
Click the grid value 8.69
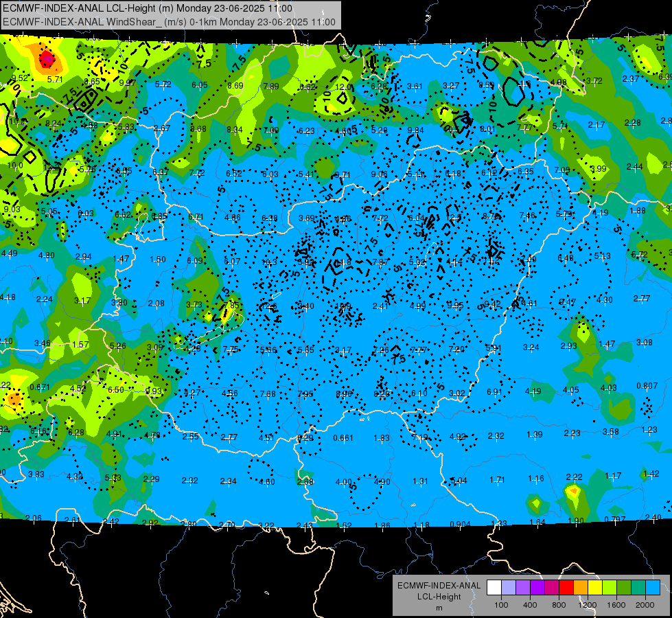tap(235, 86)
